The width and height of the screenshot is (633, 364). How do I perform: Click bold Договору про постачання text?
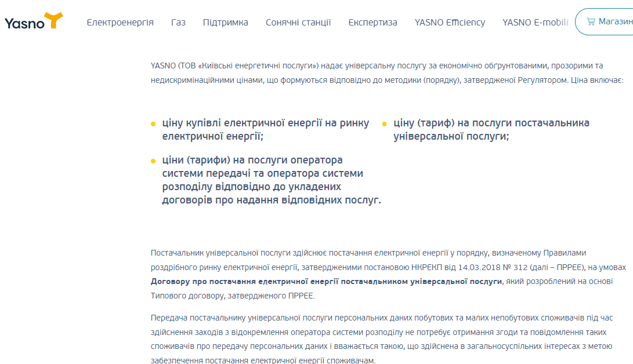pyautogui.click(x=326, y=282)
